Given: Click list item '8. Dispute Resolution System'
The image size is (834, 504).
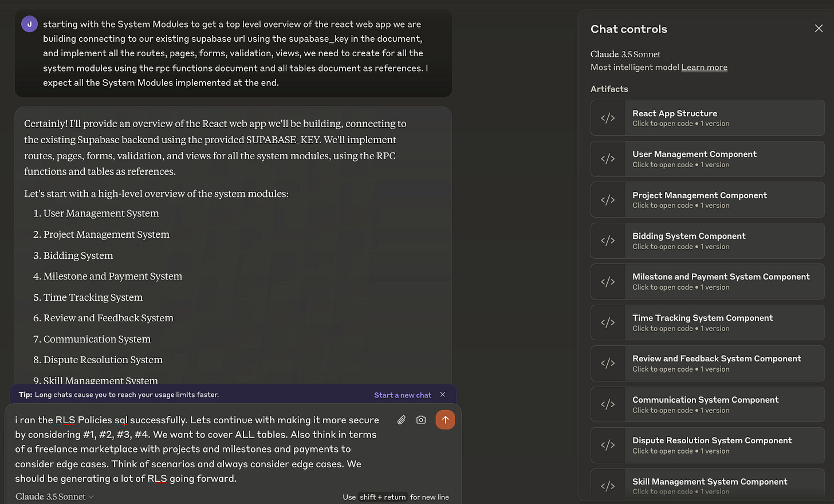Looking at the screenshot, I should coord(97,360).
